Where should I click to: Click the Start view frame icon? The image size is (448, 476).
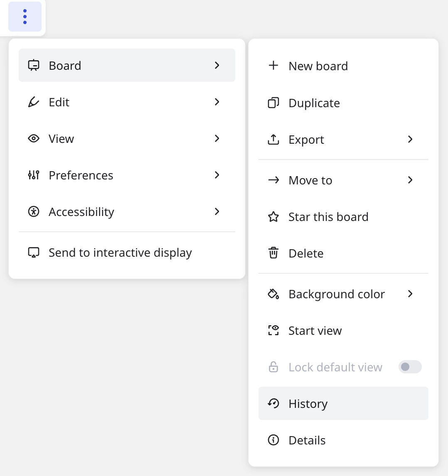[x=273, y=331]
